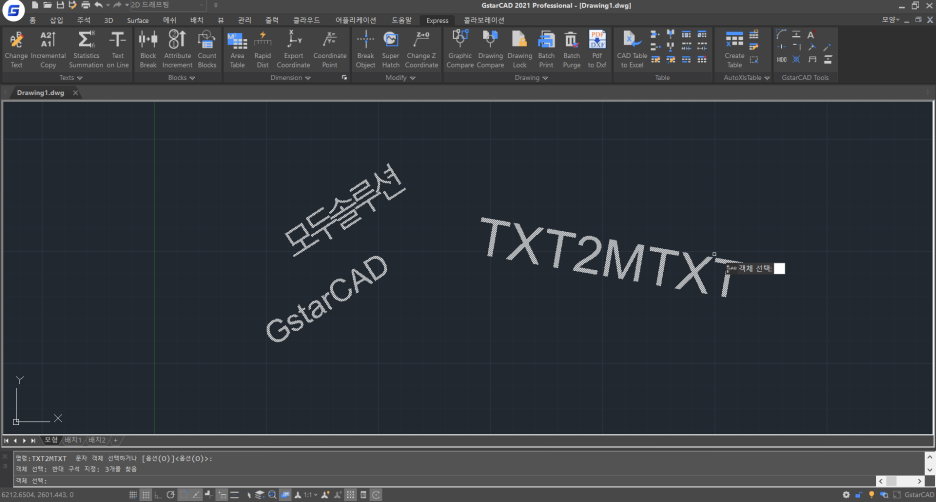Expand the Dimension panel dropdown

pos(308,77)
